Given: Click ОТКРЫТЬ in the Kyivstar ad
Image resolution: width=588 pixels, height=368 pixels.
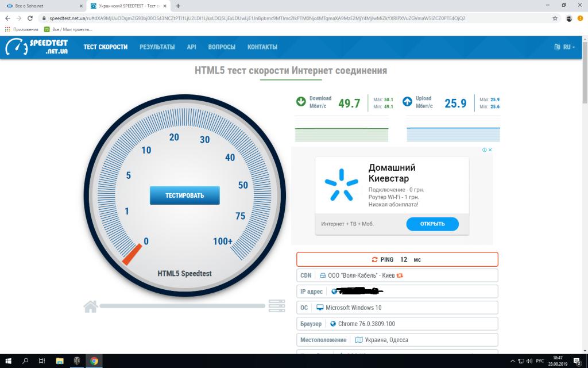Looking at the screenshot, I should 432,224.
